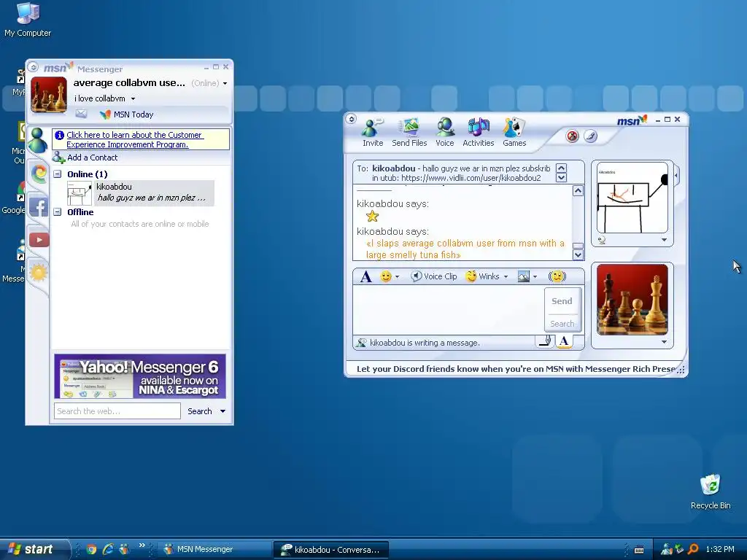The image size is (747, 560).
Task: Focus the message typing area
Action: [449, 309]
